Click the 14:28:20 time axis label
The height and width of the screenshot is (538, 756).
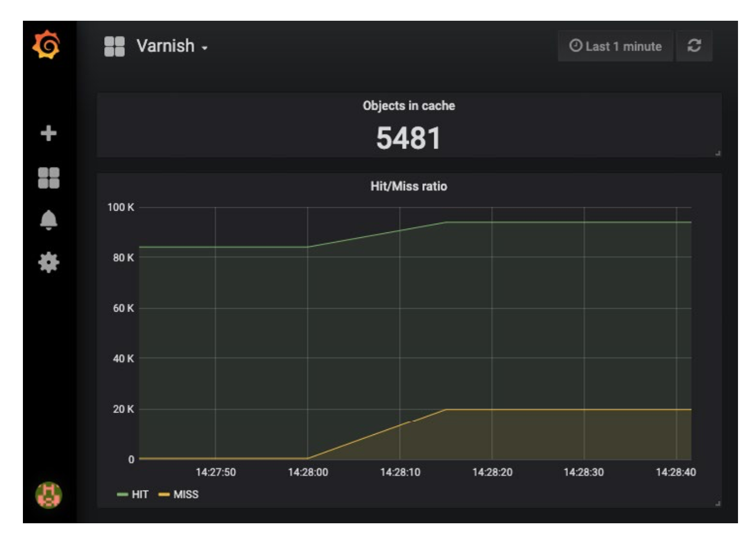pos(493,472)
